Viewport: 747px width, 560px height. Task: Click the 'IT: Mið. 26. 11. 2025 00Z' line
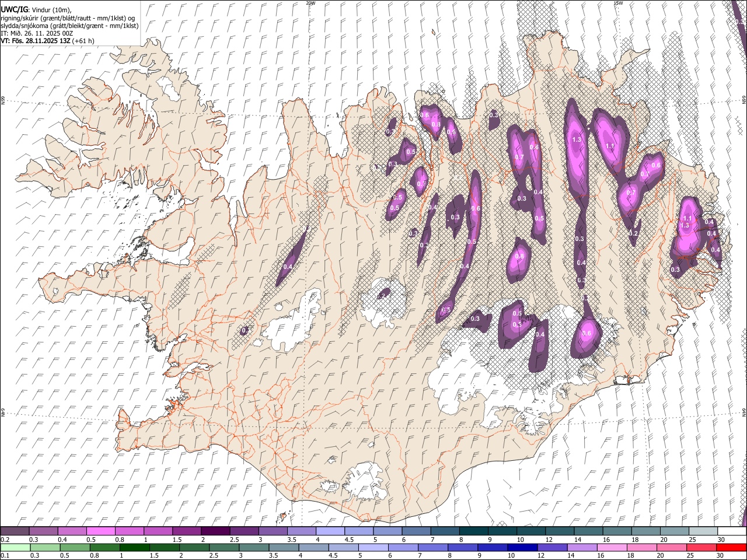tap(37, 33)
